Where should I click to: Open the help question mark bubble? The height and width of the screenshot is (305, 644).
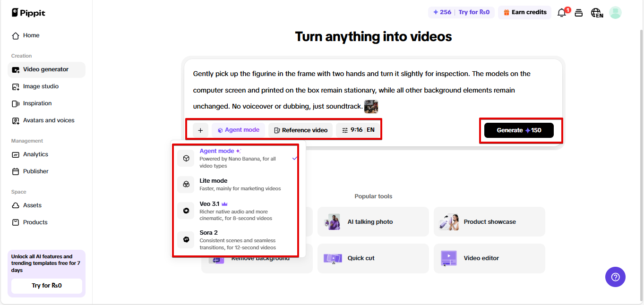615,277
